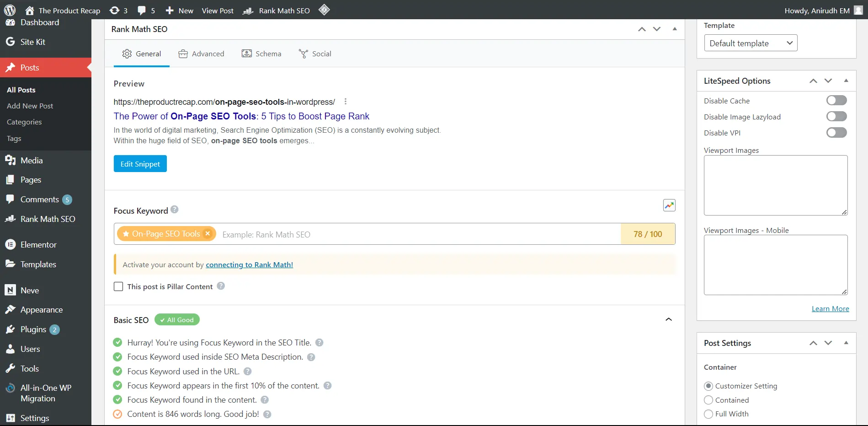The width and height of the screenshot is (868, 426).
Task: Click the Edit Snippet button
Action: click(x=140, y=164)
